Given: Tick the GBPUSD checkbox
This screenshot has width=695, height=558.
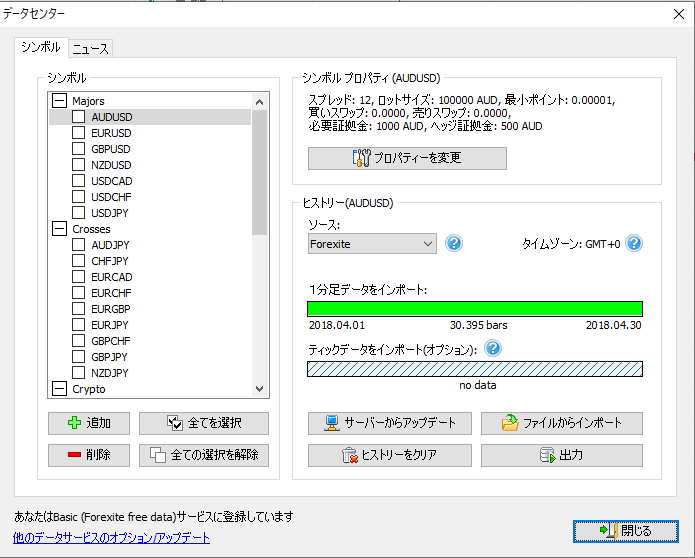Looking at the screenshot, I should tap(78, 148).
